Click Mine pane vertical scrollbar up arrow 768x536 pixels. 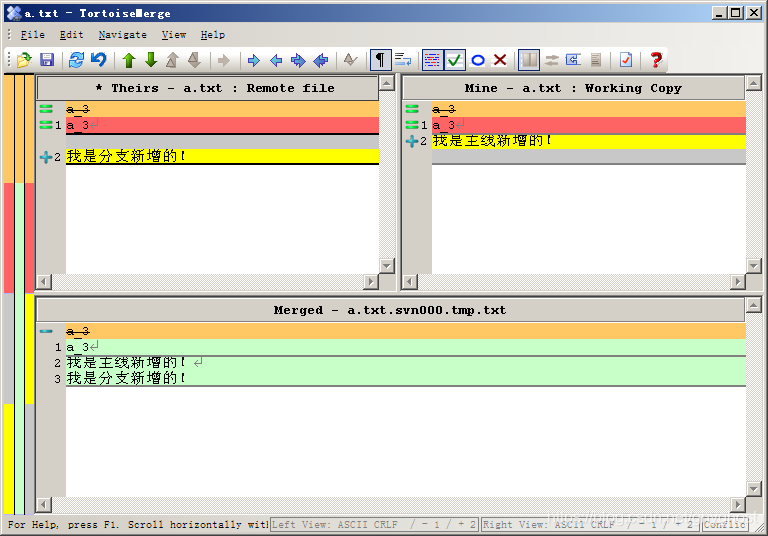(x=753, y=83)
